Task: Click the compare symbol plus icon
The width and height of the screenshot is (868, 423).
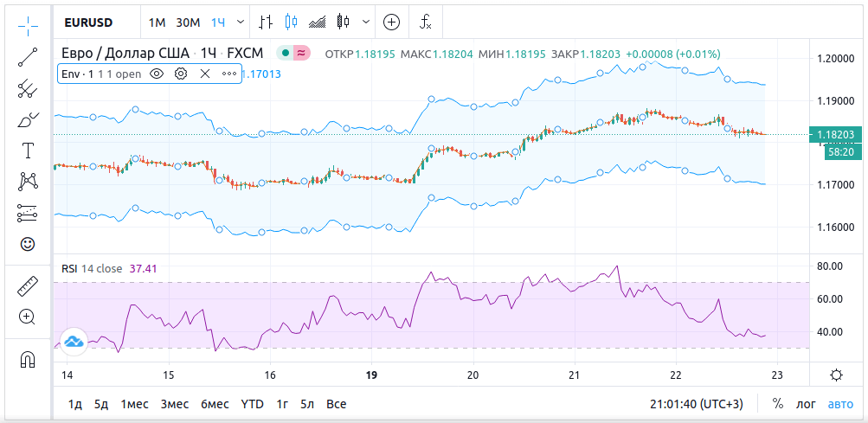Action: point(392,22)
